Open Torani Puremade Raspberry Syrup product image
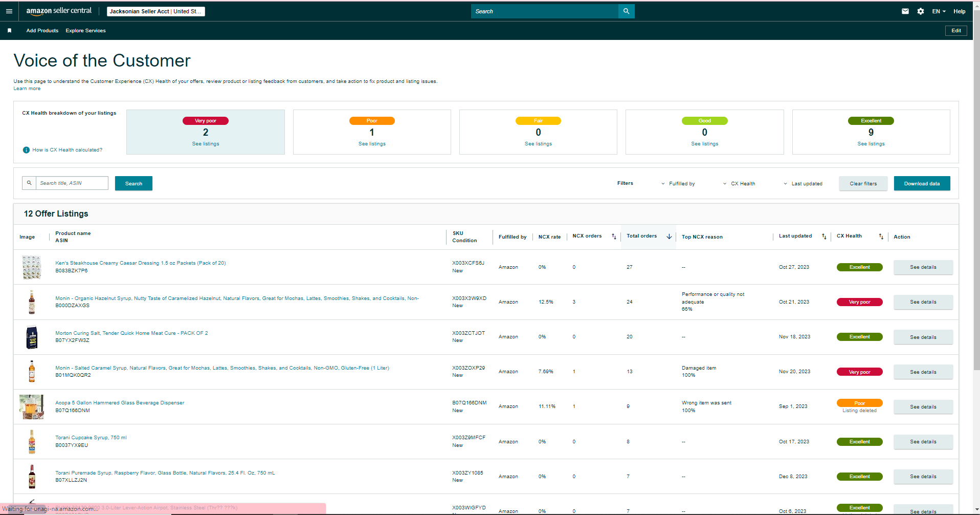The width and height of the screenshot is (980, 515). (x=32, y=477)
